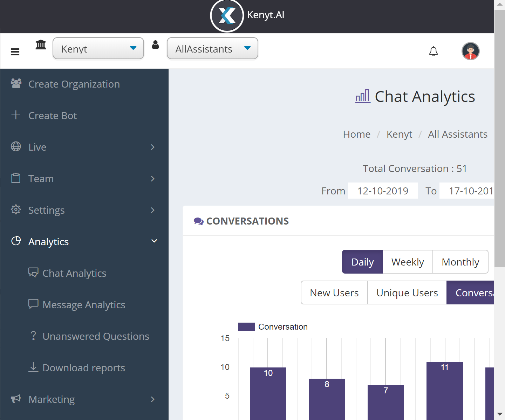
Task: Click the Kenyt breadcrumb link
Action: [399, 134]
